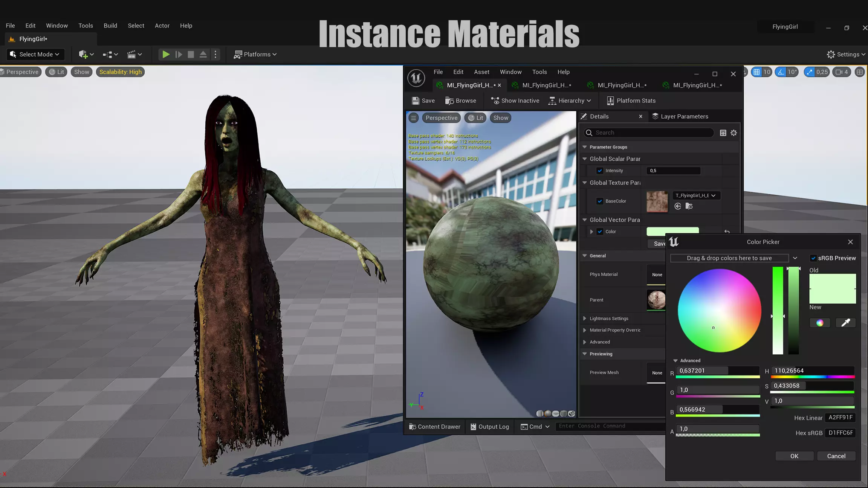Click inside the color wheel

720,311
